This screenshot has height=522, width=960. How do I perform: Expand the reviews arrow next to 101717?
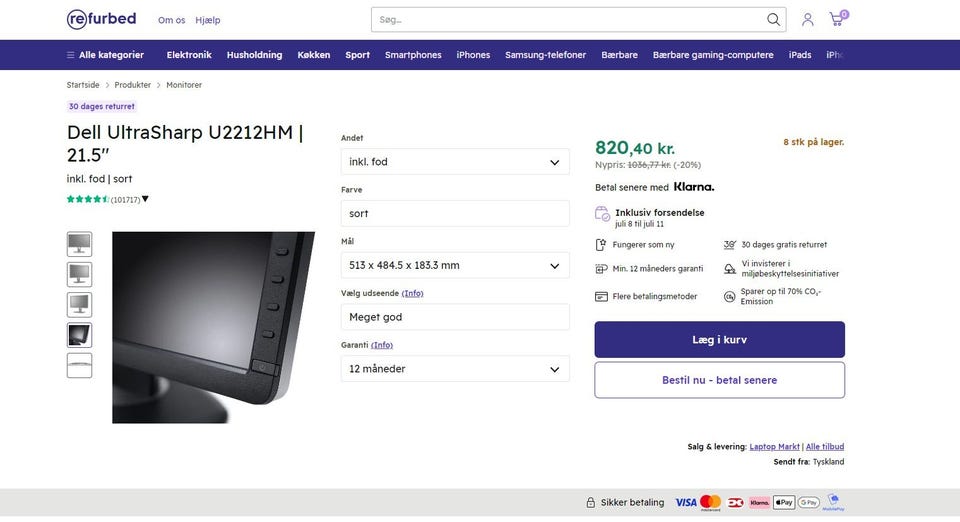coord(145,199)
